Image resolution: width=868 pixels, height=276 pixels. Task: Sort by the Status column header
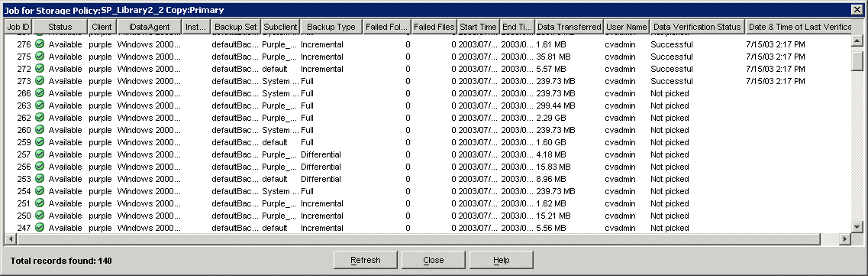coord(60,27)
